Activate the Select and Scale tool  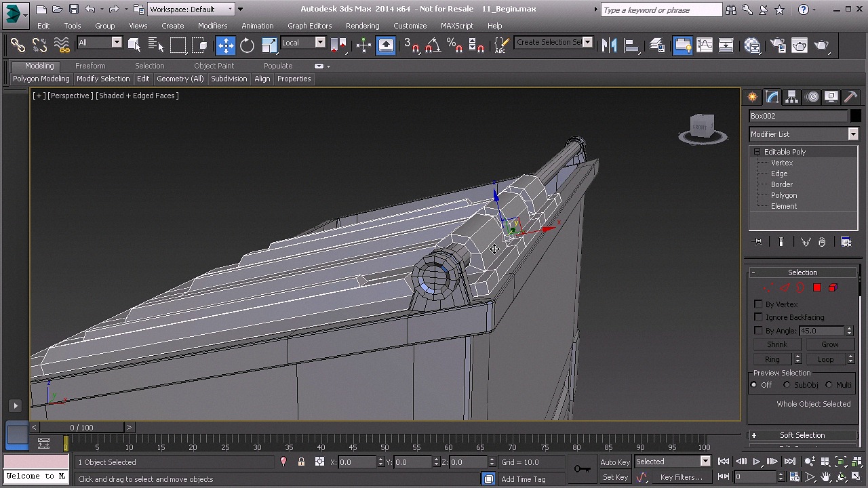pos(269,45)
